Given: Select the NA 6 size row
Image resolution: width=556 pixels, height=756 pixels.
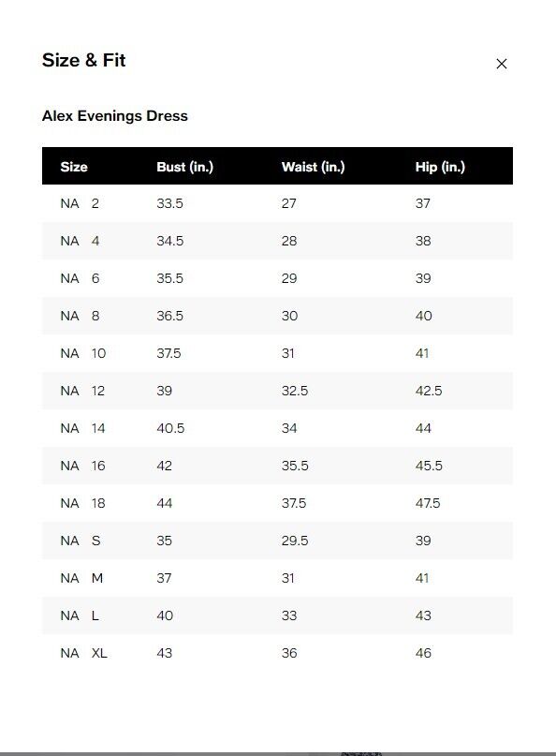Looking at the screenshot, I should [x=277, y=278].
